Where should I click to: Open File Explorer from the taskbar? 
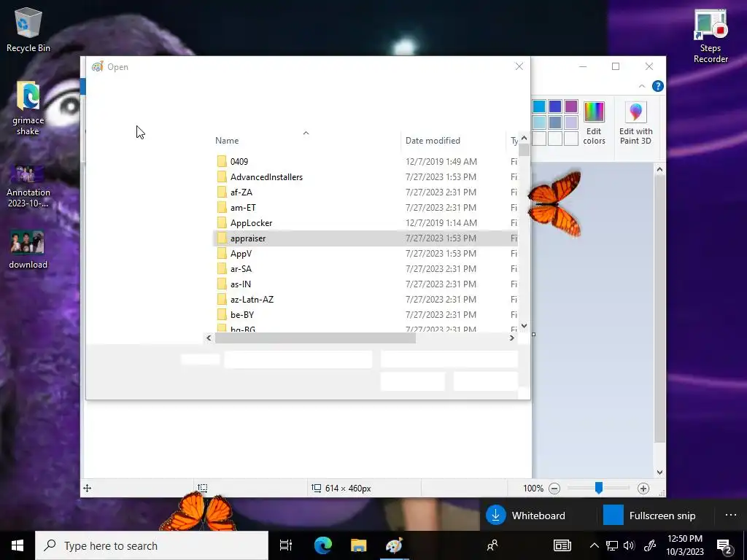click(358, 545)
